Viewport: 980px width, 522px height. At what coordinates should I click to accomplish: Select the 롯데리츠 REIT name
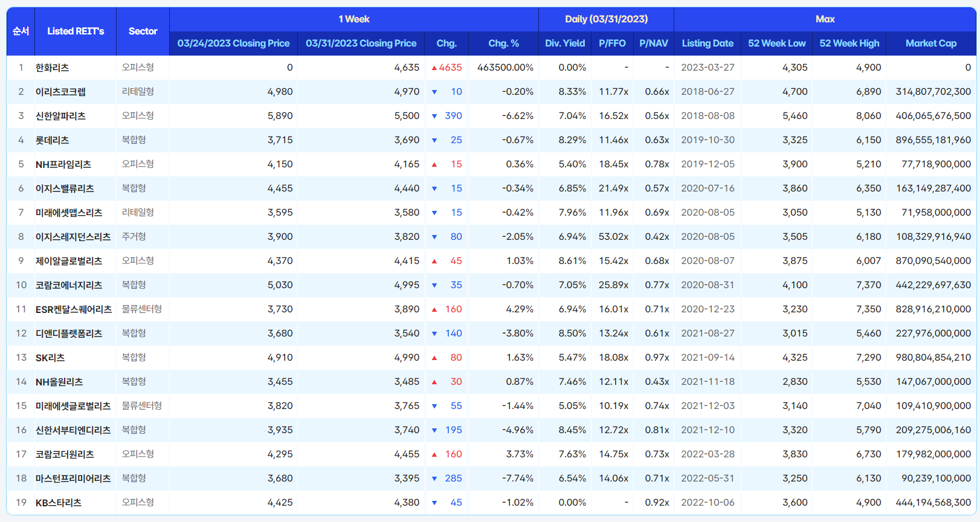[x=52, y=140]
